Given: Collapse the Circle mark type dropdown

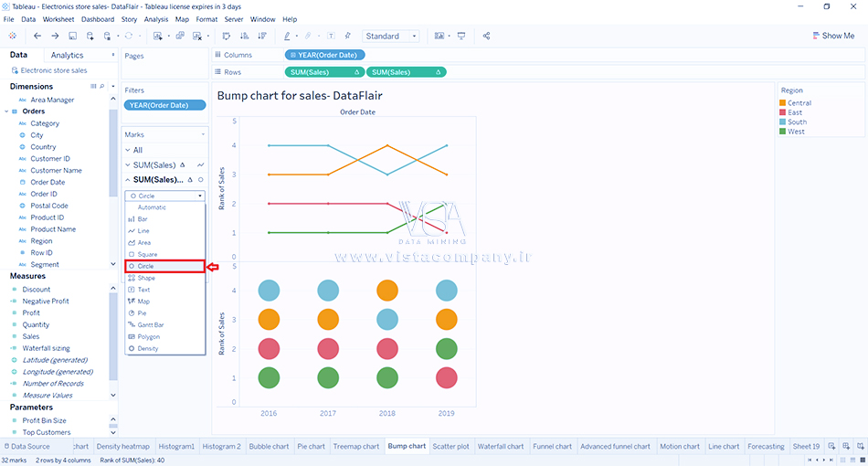Looking at the screenshot, I should [x=199, y=196].
